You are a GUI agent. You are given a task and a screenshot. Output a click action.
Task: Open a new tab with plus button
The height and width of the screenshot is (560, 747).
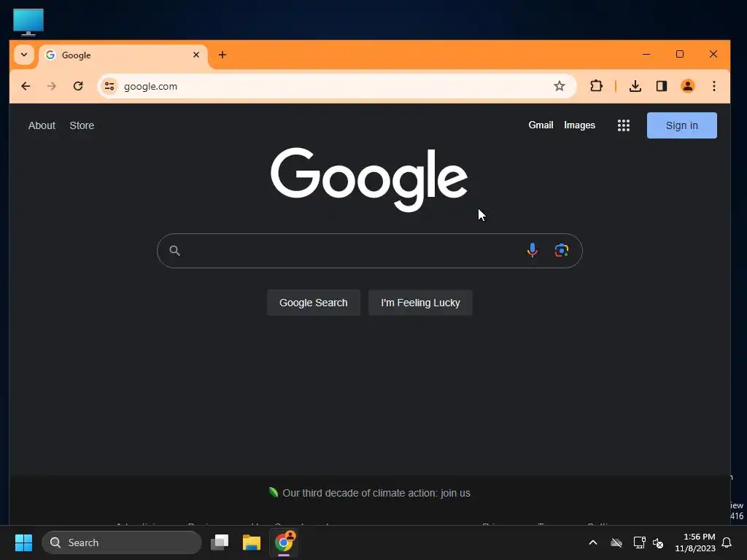point(222,55)
